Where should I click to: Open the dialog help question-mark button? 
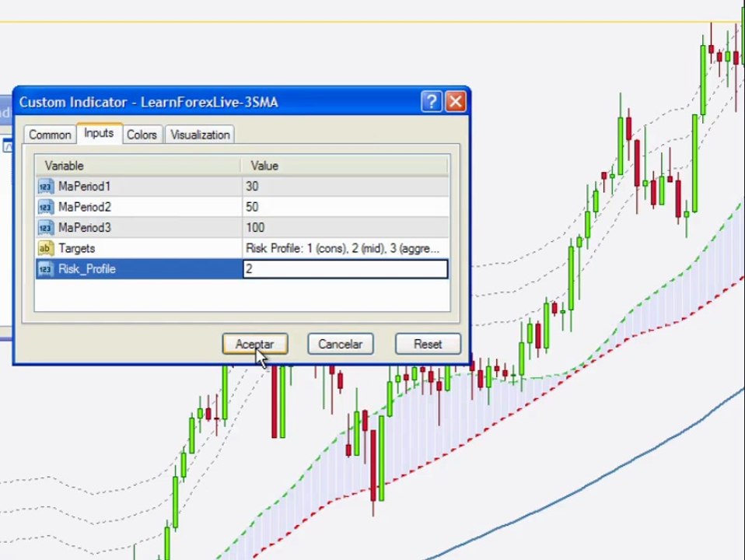[x=432, y=101]
